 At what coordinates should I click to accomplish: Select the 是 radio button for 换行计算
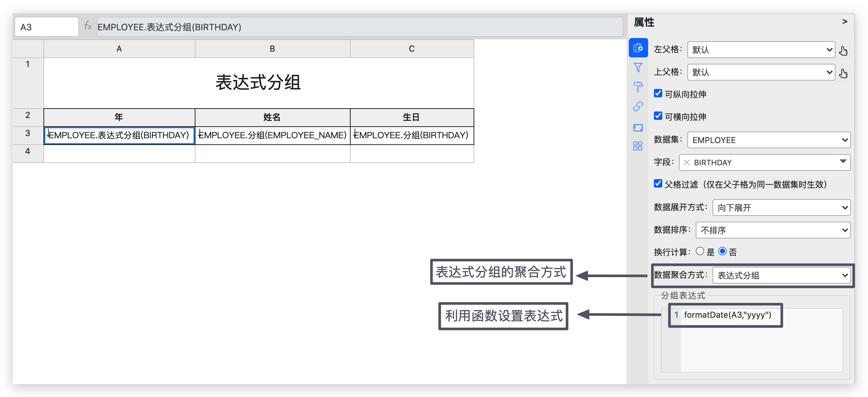coord(700,251)
